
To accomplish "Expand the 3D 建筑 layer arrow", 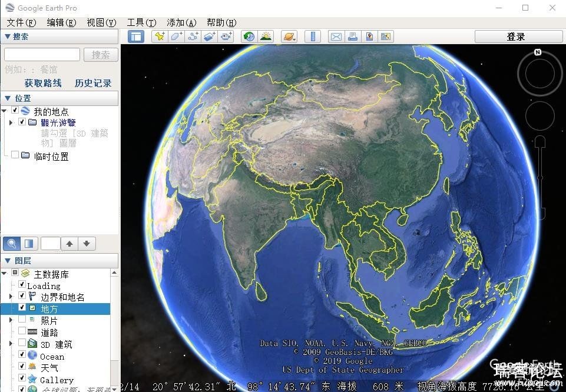I will point(11,343).
